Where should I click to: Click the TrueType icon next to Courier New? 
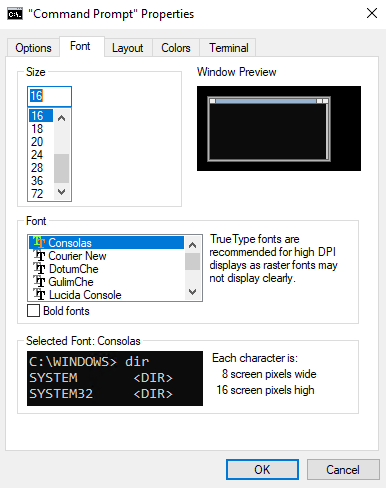click(x=39, y=256)
